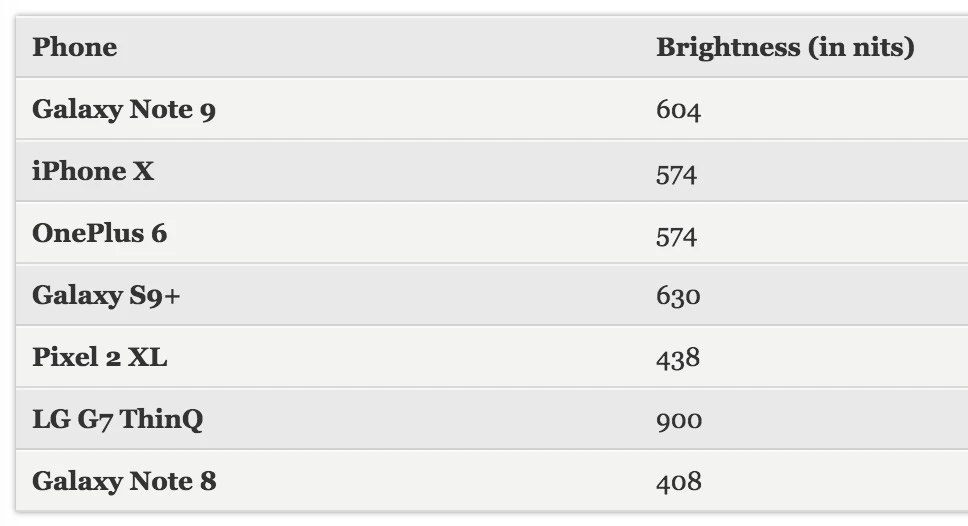Select the Galaxy Note 9 cell
This screenshot has height=526, width=968.
(x=123, y=109)
